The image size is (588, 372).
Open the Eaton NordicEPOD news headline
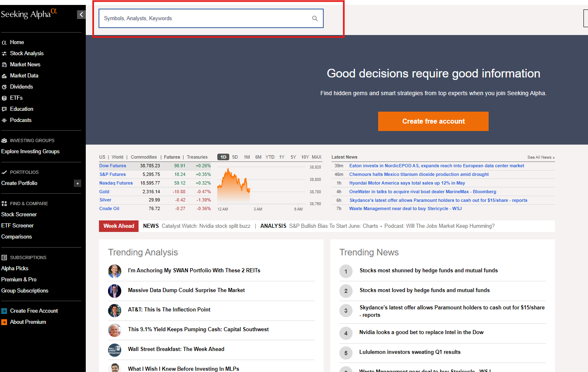coord(437,166)
